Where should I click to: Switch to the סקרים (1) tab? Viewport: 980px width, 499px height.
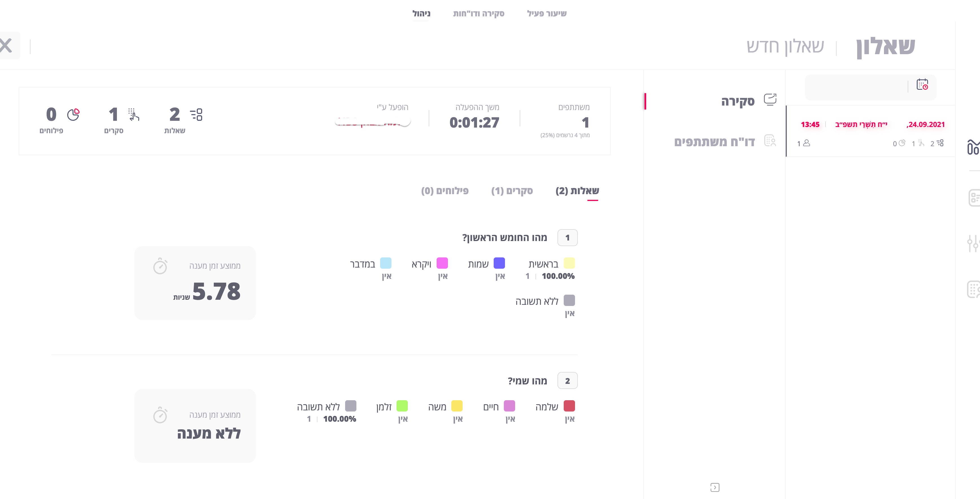(x=512, y=191)
